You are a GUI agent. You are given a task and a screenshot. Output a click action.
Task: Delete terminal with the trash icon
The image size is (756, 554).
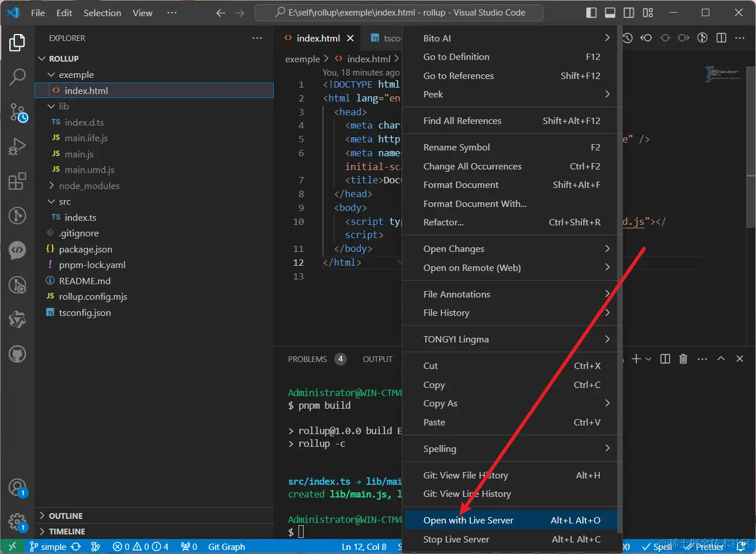click(683, 359)
